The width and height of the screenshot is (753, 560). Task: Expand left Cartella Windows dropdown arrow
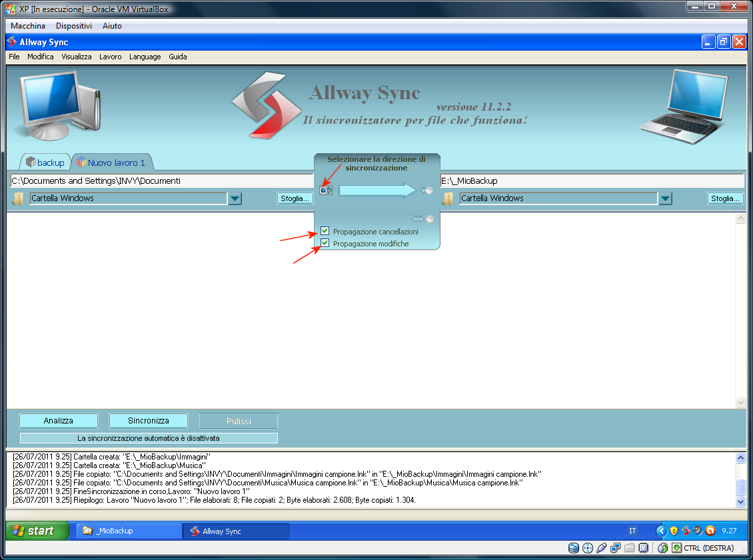click(235, 198)
